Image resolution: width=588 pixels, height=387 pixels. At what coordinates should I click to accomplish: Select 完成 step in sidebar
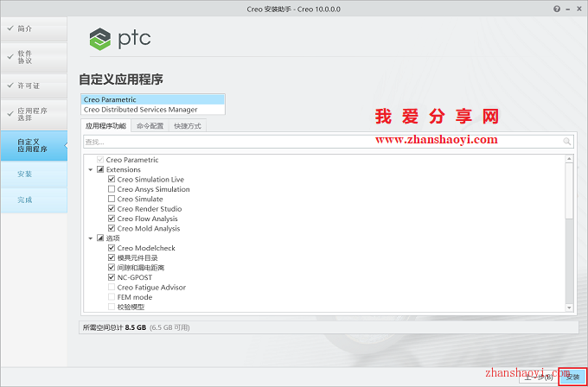pyautogui.click(x=34, y=200)
